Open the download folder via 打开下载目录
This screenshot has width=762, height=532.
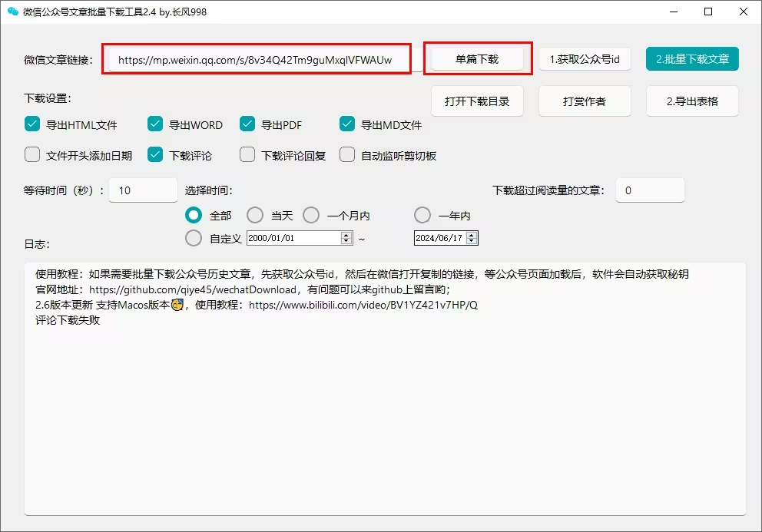477,101
